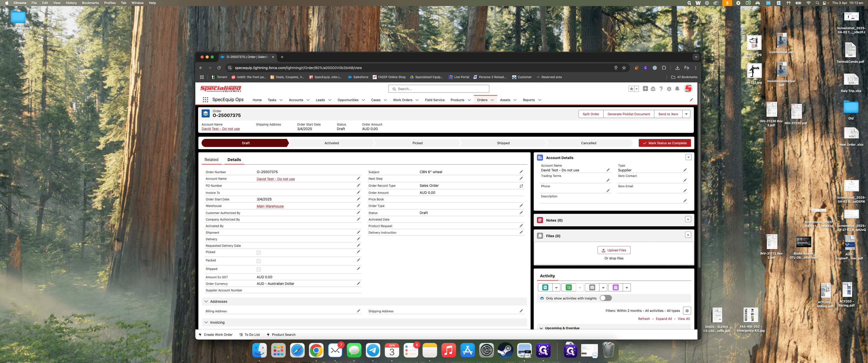Open the user profile avatar
868x363 pixels.
[x=688, y=88]
